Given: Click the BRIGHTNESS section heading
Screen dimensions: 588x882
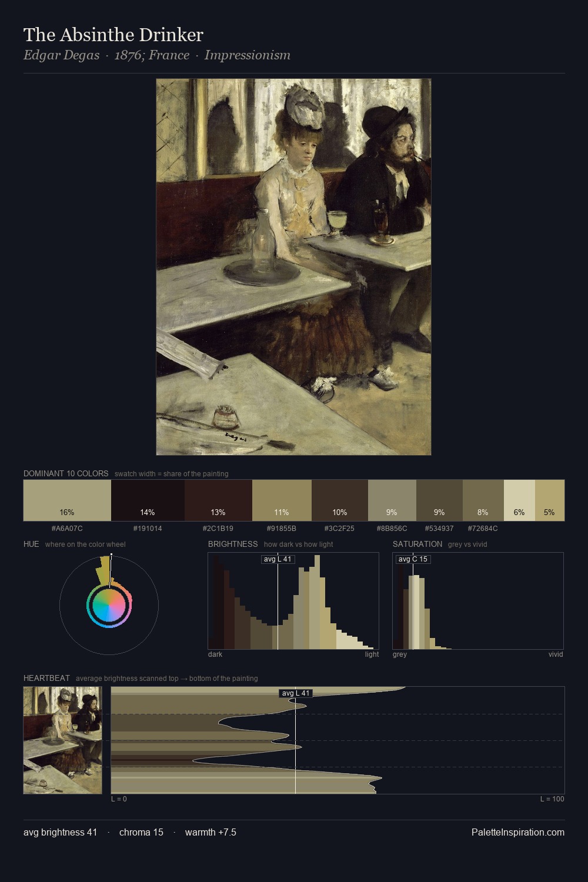Looking at the screenshot, I should (x=233, y=544).
